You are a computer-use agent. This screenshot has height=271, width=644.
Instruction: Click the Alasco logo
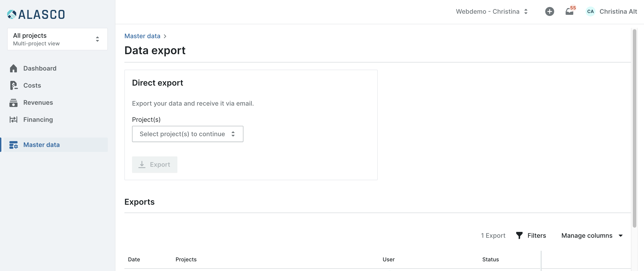click(x=36, y=14)
